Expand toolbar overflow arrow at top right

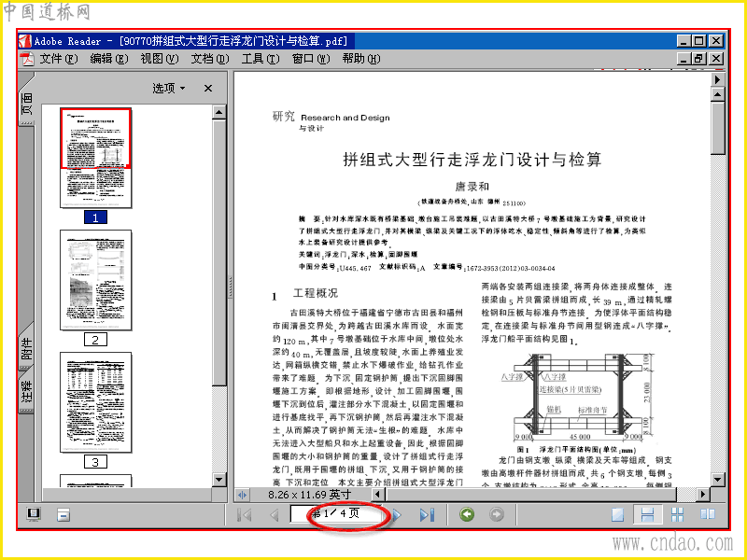coord(717,79)
